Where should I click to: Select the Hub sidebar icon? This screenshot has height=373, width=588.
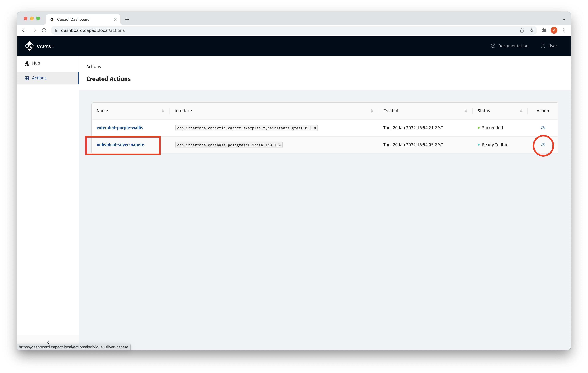pos(27,63)
